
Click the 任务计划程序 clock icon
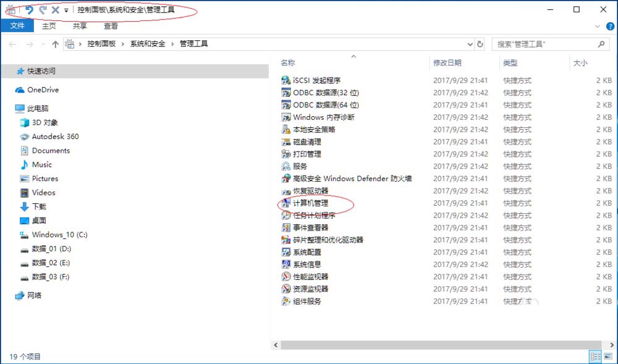[x=286, y=216]
